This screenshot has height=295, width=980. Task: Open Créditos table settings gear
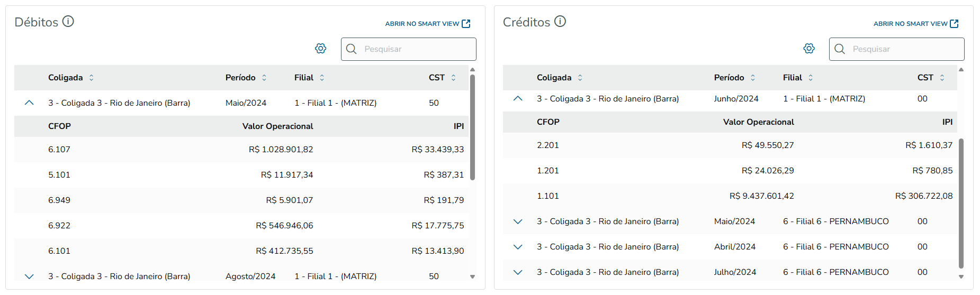[808, 49]
